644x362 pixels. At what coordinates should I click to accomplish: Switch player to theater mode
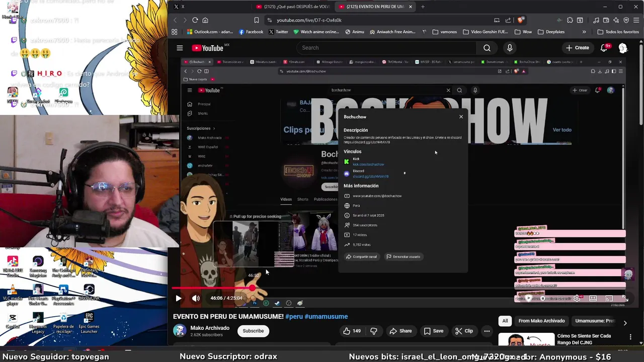coord(593,298)
